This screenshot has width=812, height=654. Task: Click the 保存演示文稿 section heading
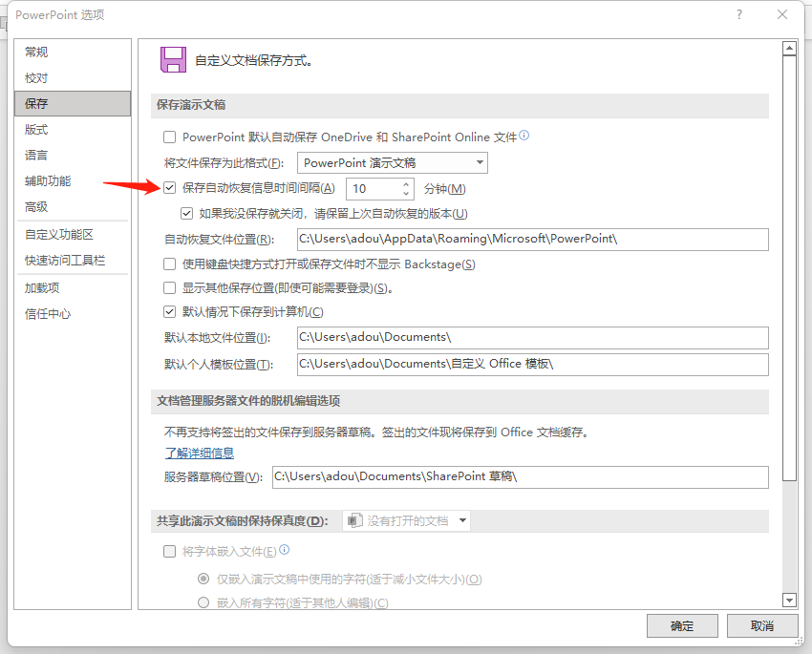point(191,105)
